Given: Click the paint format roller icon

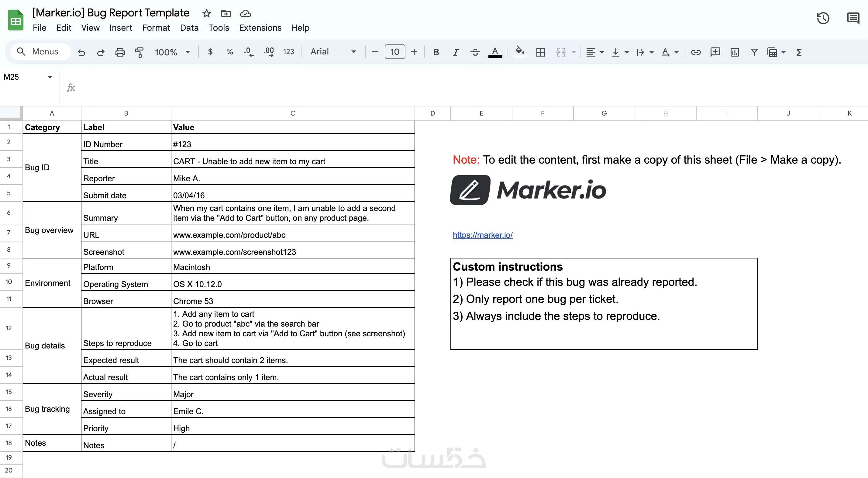Looking at the screenshot, I should (139, 52).
